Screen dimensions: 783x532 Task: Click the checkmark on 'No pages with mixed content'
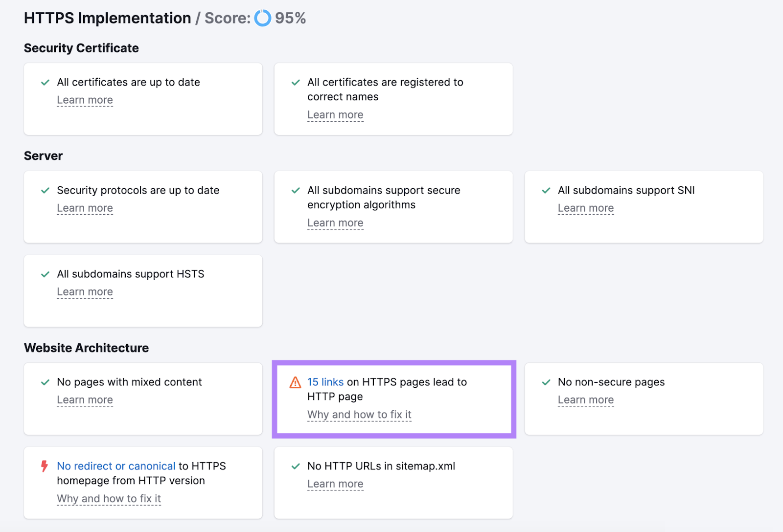[45, 382]
